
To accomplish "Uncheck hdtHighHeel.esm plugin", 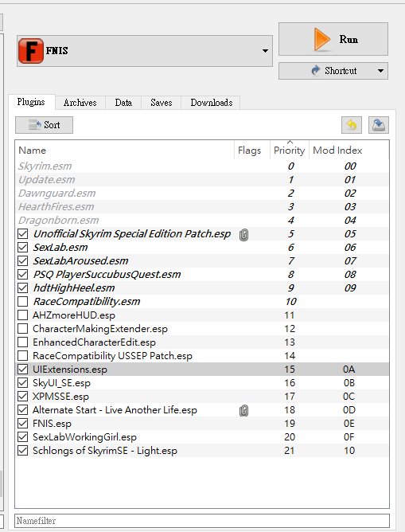I will [23, 288].
